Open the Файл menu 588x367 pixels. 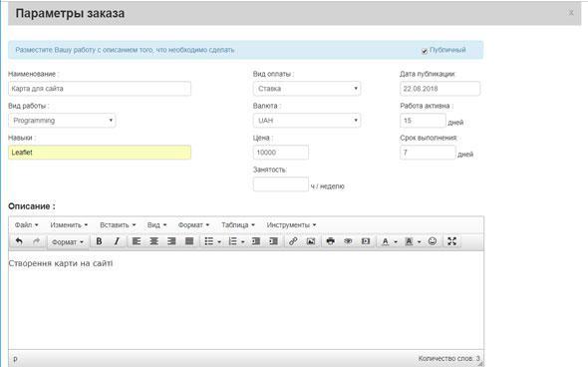(x=27, y=224)
